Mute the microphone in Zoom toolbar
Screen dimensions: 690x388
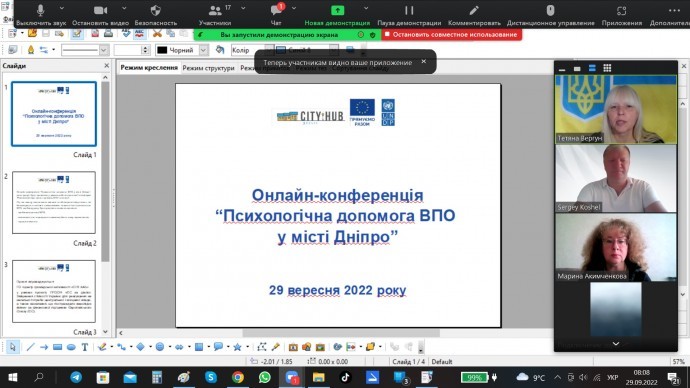click(x=40, y=11)
